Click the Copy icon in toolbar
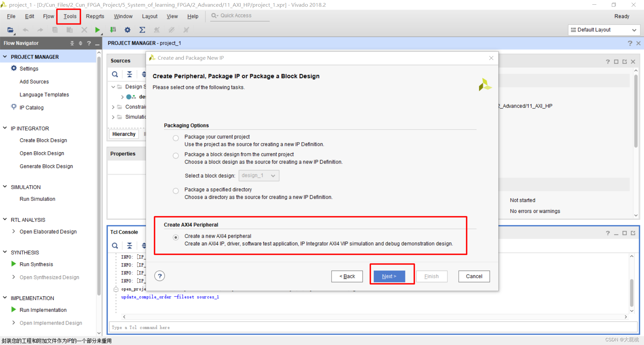The width and height of the screenshot is (644, 345). point(55,30)
